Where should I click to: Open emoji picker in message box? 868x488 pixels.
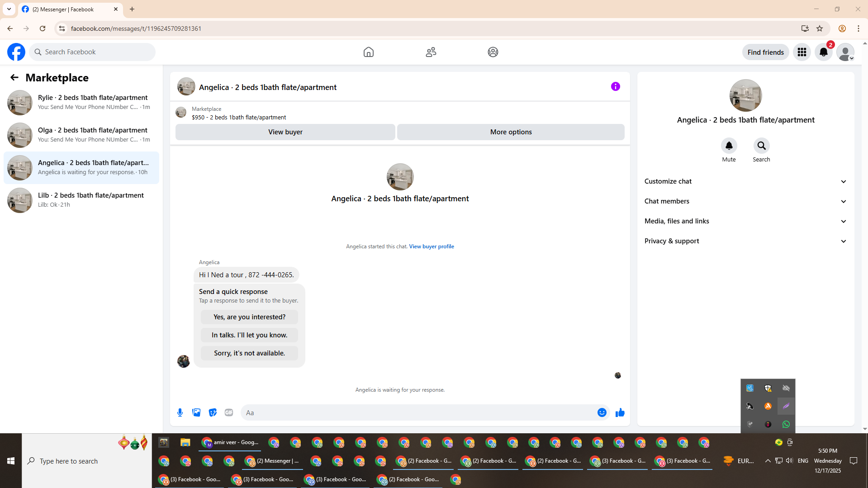point(602,412)
